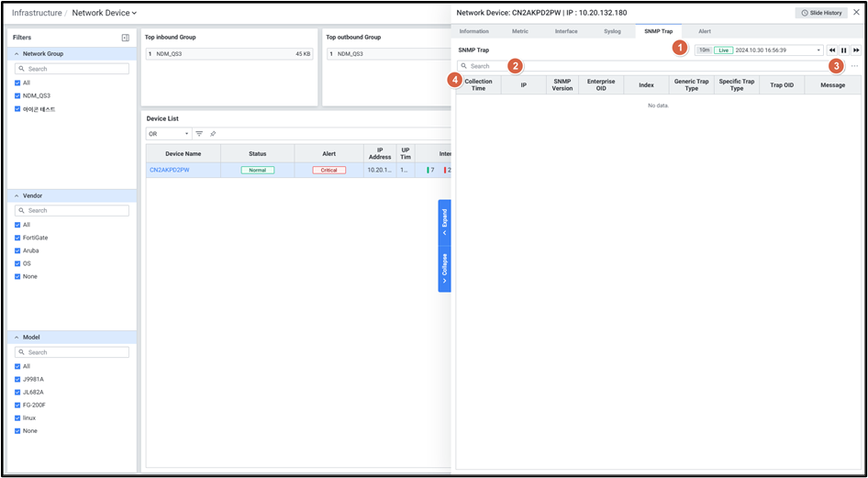Viewport: 868px width, 478px height.
Task: Open the three-dot more options menu
Action: pyautogui.click(x=854, y=66)
